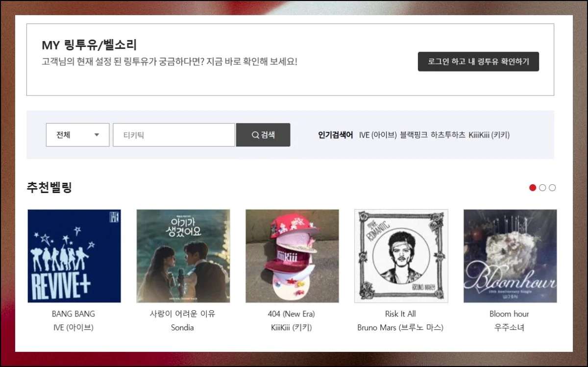This screenshot has height=367, width=588.
Task: Open the IVE REVIVE+ album cover
Action: coord(74,256)
